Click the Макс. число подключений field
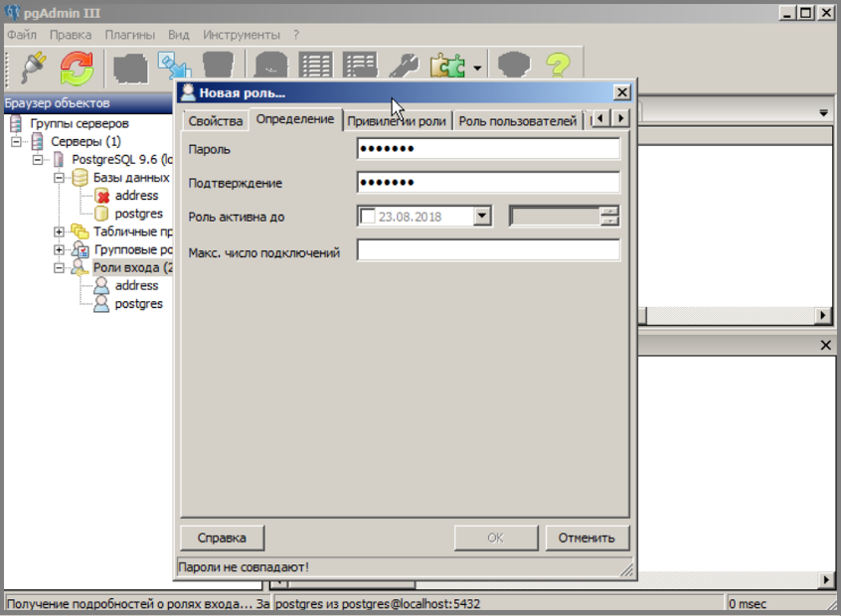841x616 pixels. click(488, 250)
